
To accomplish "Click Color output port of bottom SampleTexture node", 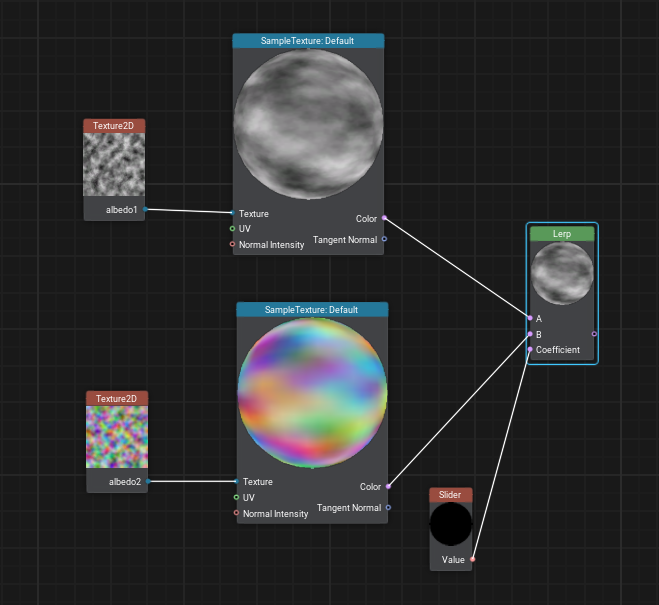I will point(388,486).
